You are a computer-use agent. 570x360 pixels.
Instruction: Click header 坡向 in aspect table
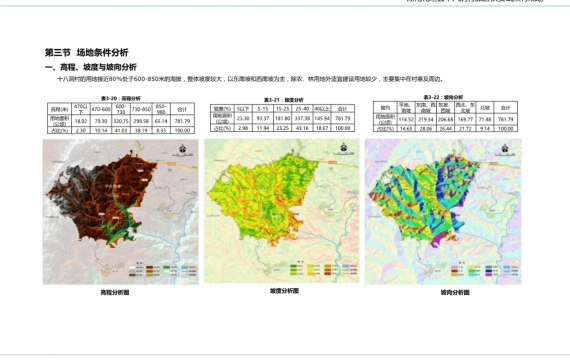(x=385, y=108)
